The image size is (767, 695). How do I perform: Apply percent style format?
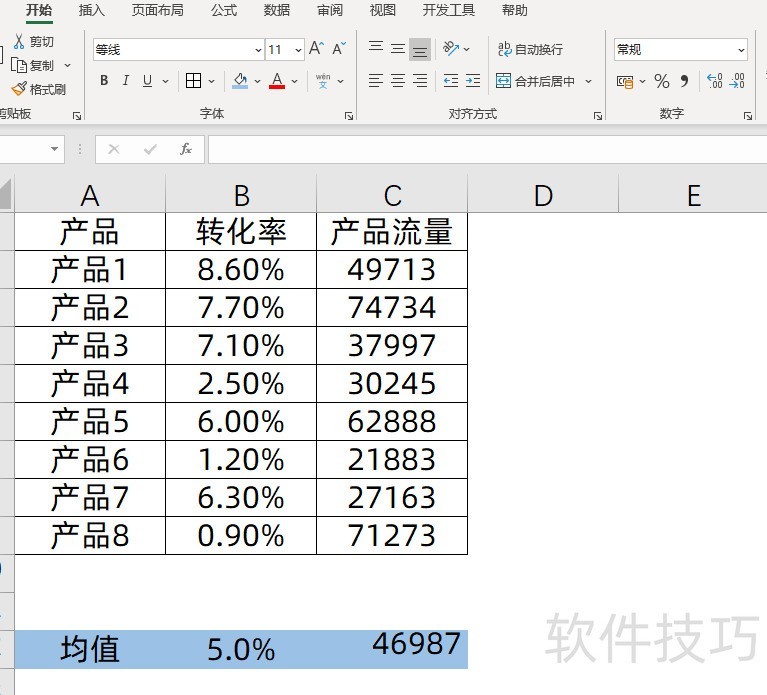coord(662,81)
